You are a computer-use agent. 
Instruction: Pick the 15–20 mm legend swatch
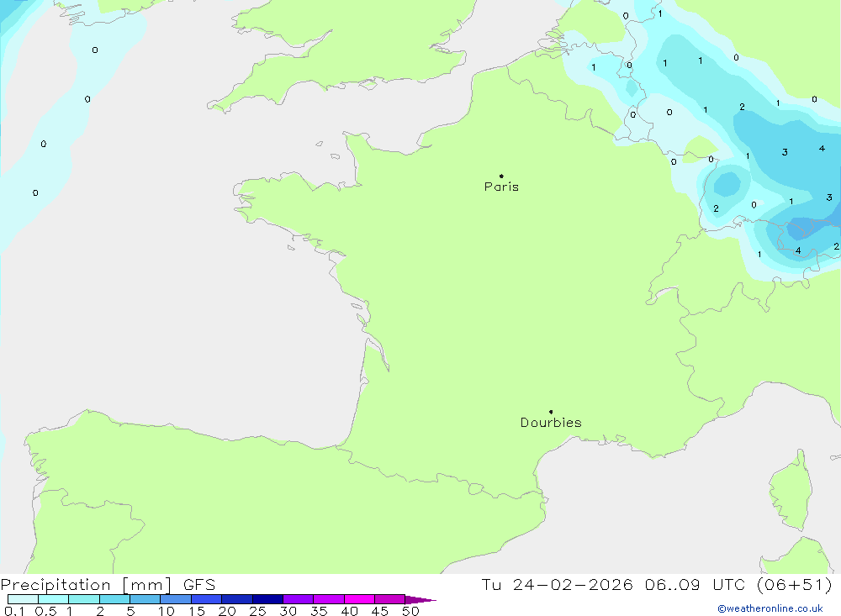[x=207, y=599]
